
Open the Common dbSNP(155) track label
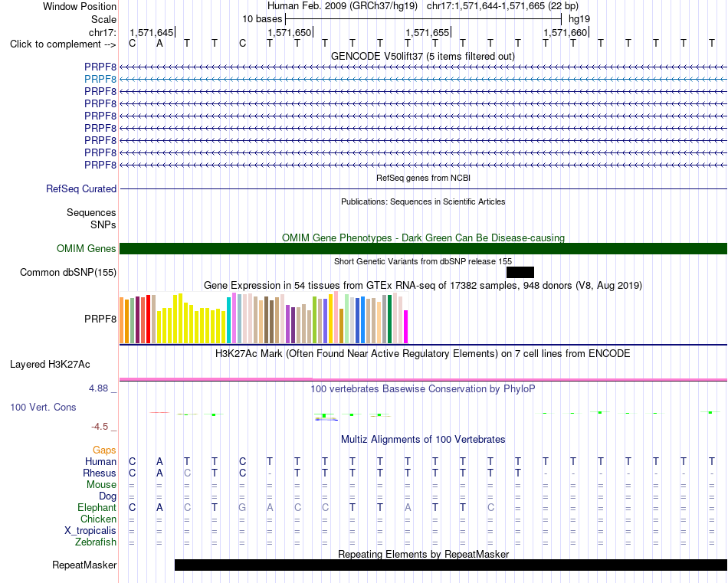(68, 273)
